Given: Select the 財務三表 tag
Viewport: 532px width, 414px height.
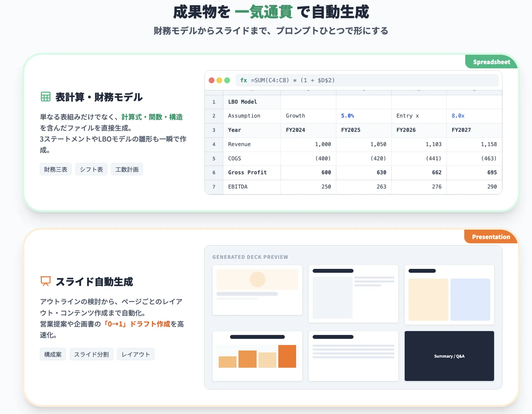Looking at the screenshot, I should (x=56, y=169).
